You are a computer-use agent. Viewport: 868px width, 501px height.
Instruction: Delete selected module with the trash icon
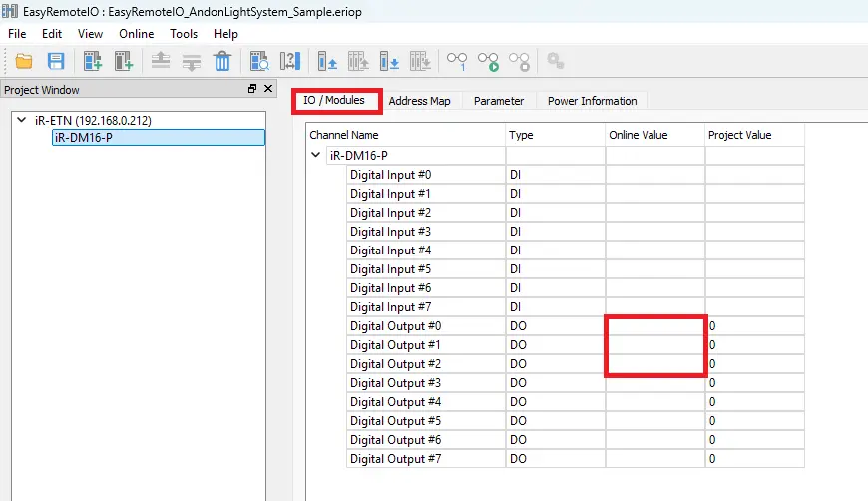point(222,61)
